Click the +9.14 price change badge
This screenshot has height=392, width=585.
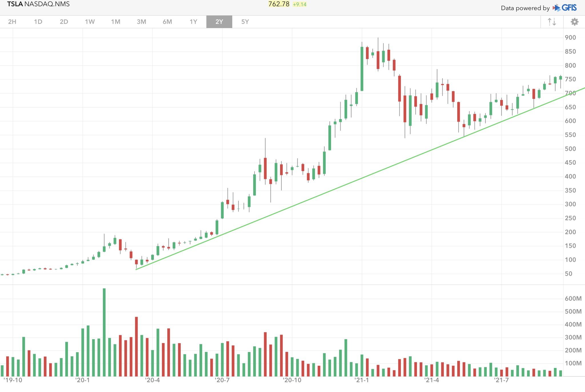[300, 4]
